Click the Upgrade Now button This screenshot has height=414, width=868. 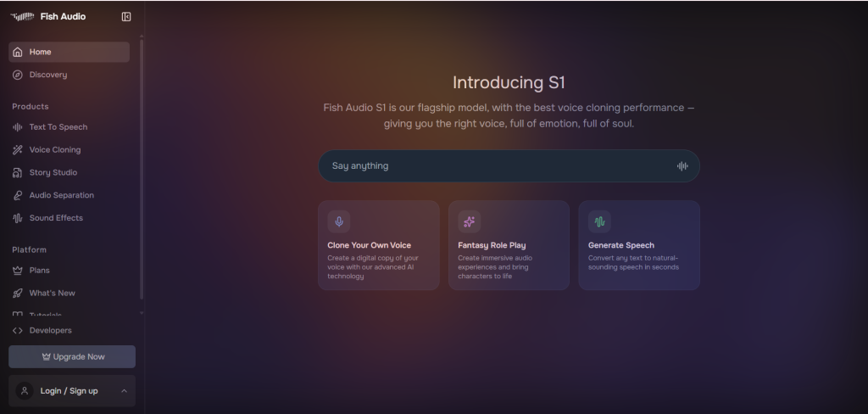pyautogui.click(x=72, y=356)
